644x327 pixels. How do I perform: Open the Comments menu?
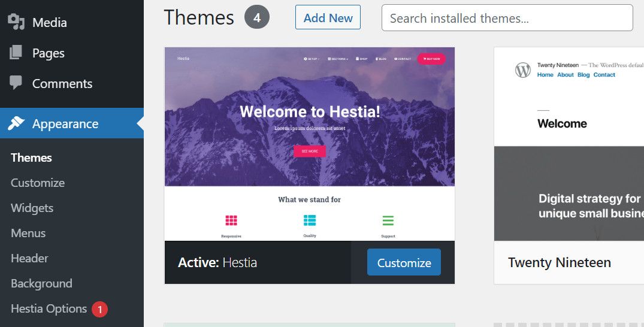[72, 83]
